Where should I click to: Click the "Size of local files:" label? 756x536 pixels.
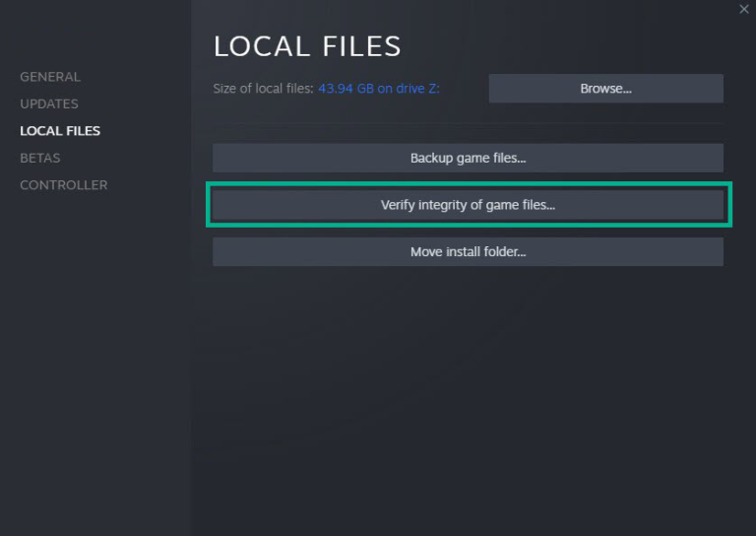point(263,89)
